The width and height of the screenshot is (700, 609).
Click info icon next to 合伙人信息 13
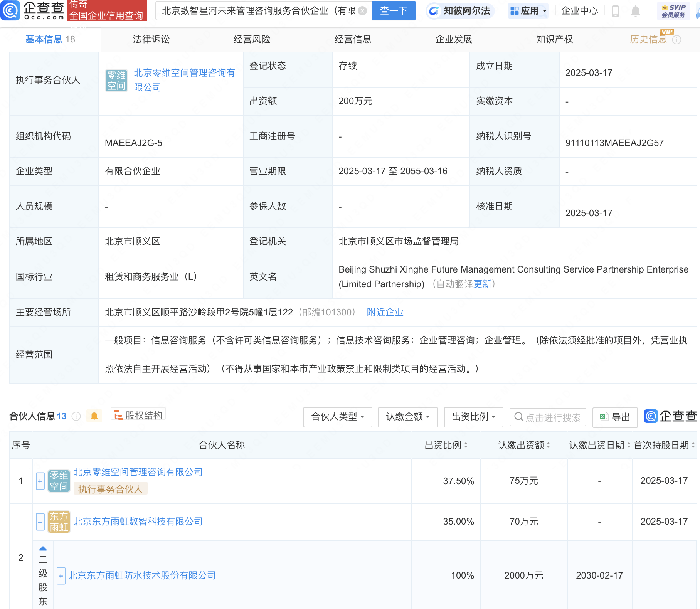[76, 416]
